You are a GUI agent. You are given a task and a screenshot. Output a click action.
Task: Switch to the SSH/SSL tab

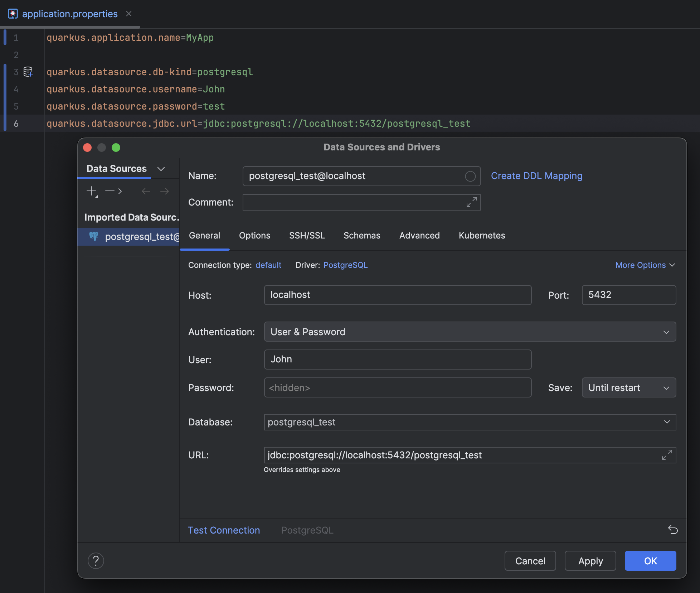(307, 235)
